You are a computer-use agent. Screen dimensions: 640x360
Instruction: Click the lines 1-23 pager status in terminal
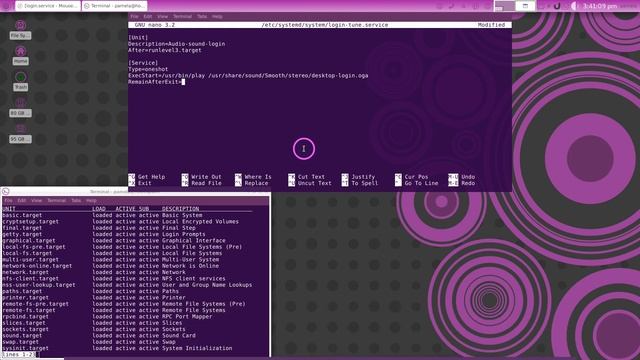pos(19,355)
